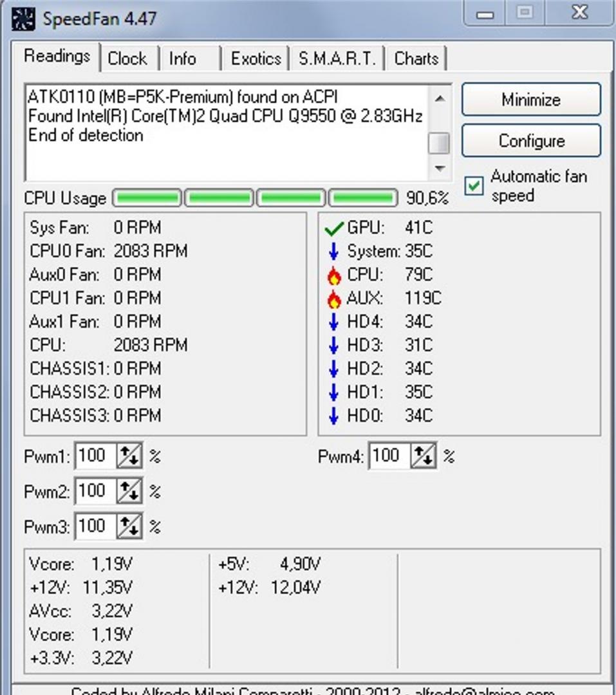Viewport: 616px width, 695px height.
Task: Open the Configure dialog
Action: [531, 141]
